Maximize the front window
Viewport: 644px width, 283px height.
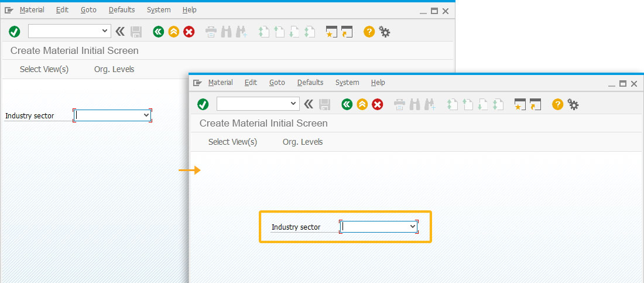point(623,84)
